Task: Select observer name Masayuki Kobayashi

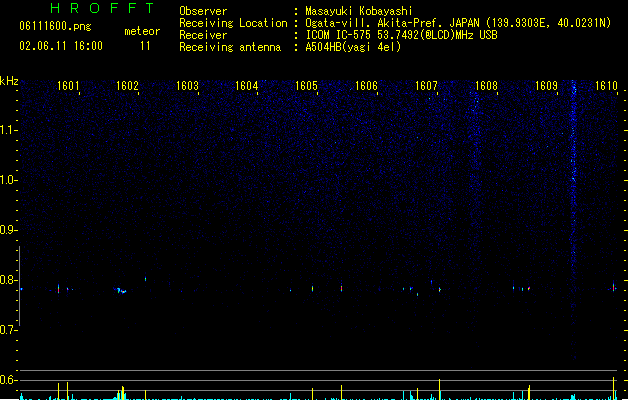Action: pyautogui.click(x=359, y=11)
